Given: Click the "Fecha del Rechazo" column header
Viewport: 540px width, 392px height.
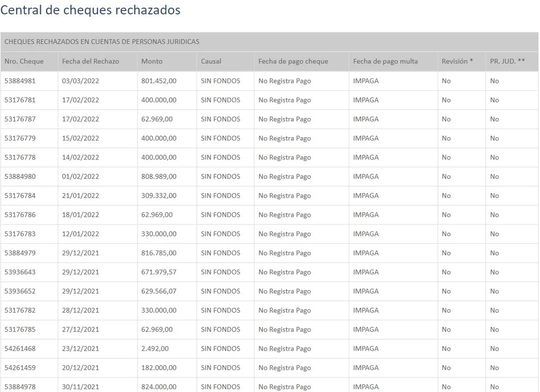Looking at the screenshot, I should click(x=90, y=62).
